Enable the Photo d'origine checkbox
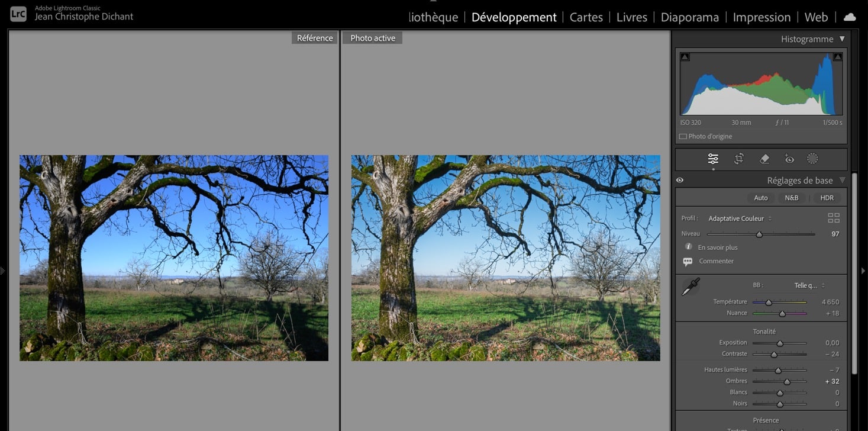The height and width of the screenshot is (431, 868). [683, 136]
